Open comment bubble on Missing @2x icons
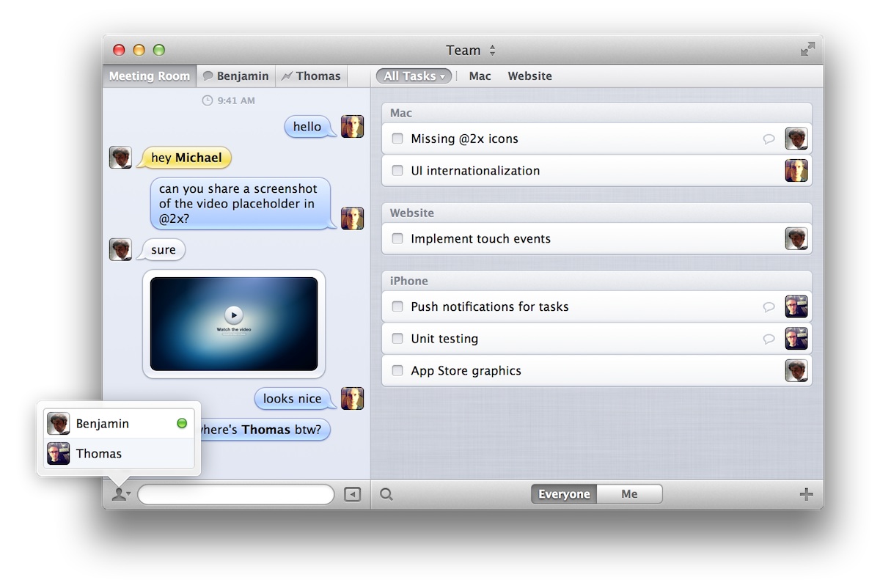This screenshot has height=588, width=880. [x=769, y=139]
